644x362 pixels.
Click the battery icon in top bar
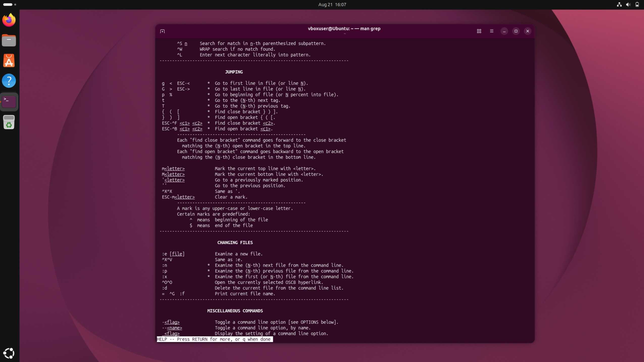637,5
